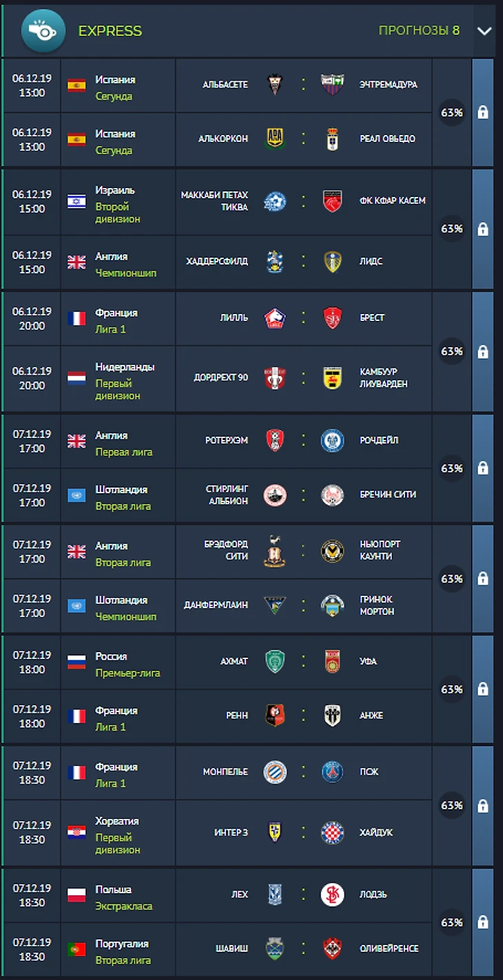Click lock icon for Лилль–Брест express
The height and width of the screenshot is (980, 503).
point(483,352)
